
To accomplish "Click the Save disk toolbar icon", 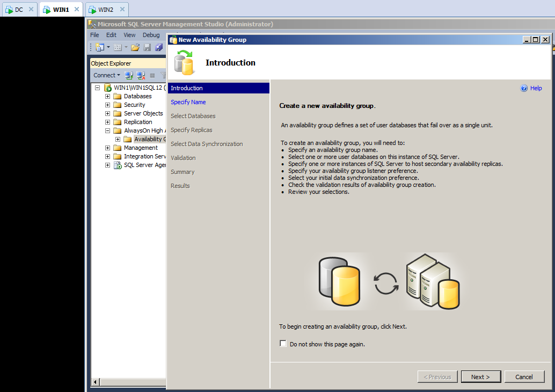I will click(x=147, y=47).
